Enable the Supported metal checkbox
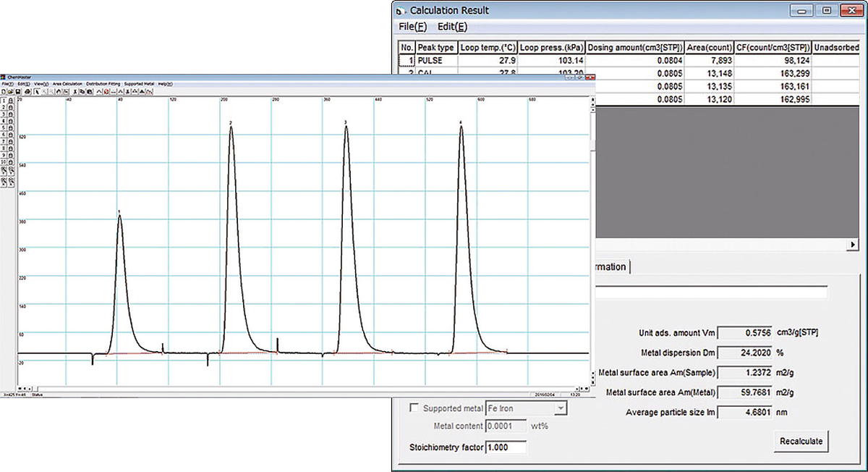Image resolution: width=868 pixels, height=472 pixels. coord(414,408)
